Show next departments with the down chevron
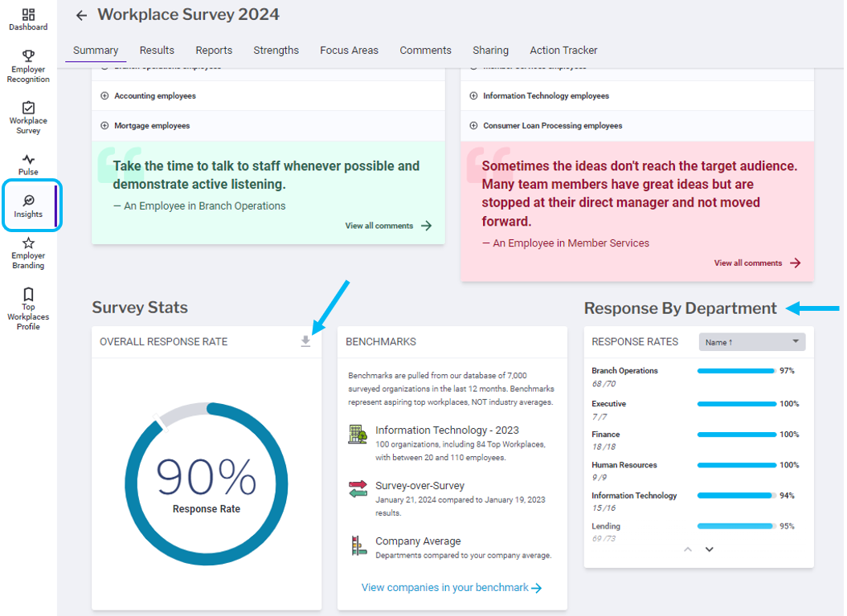 click(x=709, y=549)
